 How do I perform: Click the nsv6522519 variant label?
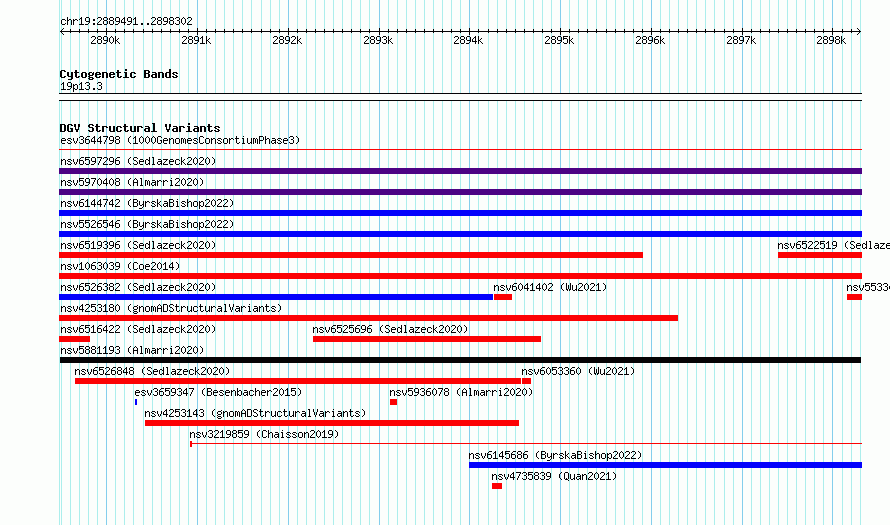(x=833, y=245)
